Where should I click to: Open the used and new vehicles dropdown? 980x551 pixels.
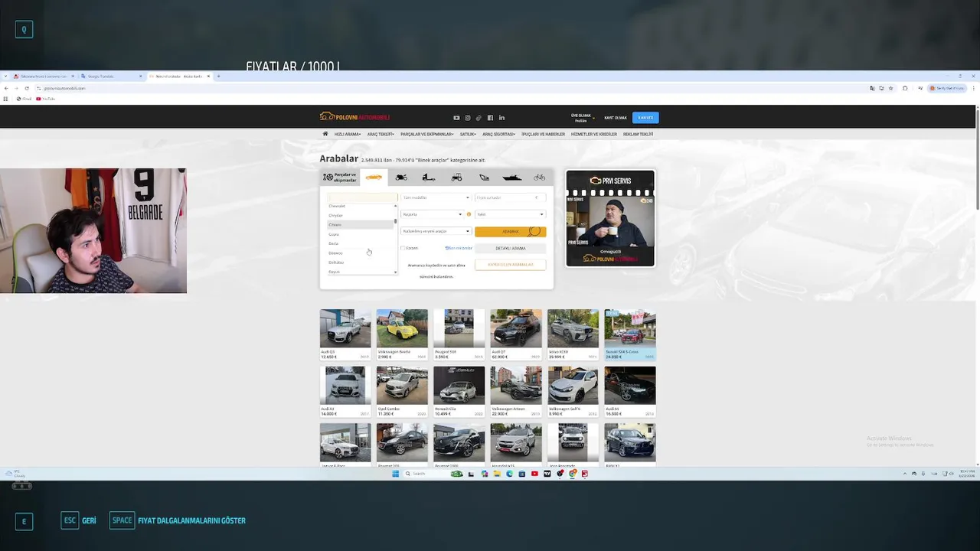436,231
